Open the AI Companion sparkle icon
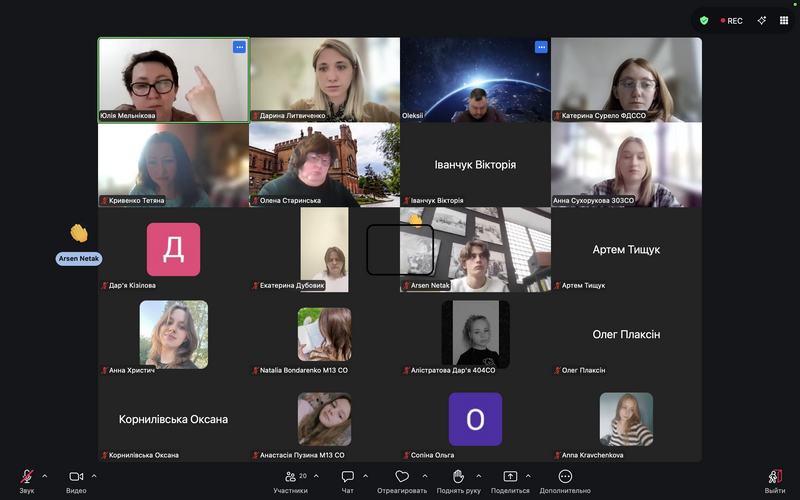This screenshot has width=800, height=500. point(761,20)
